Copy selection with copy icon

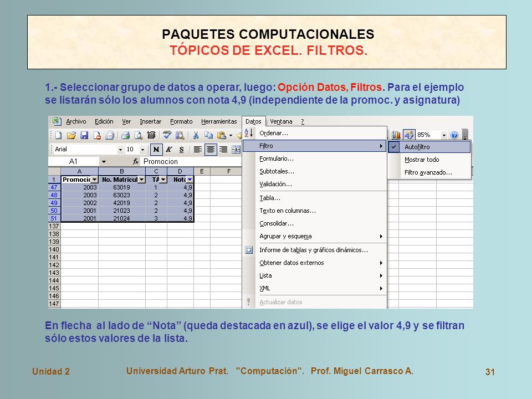click(209, 135)
